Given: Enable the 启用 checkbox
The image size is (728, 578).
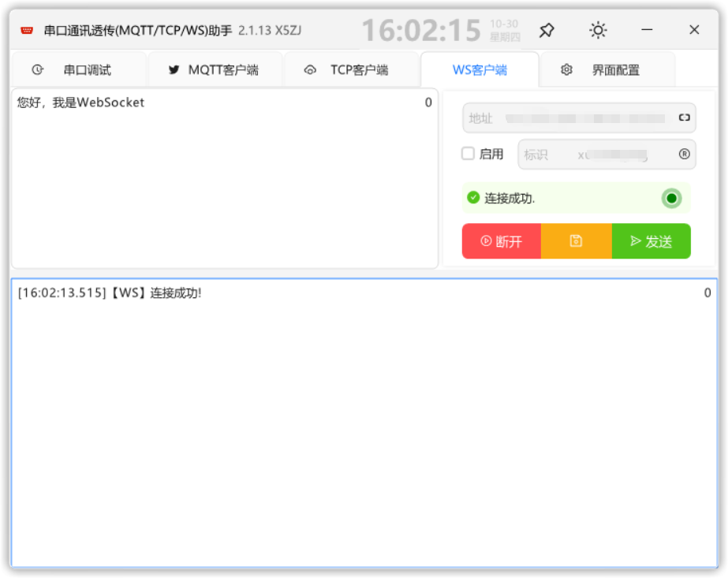Looking at the screenshot, I should tap(468, 154).
